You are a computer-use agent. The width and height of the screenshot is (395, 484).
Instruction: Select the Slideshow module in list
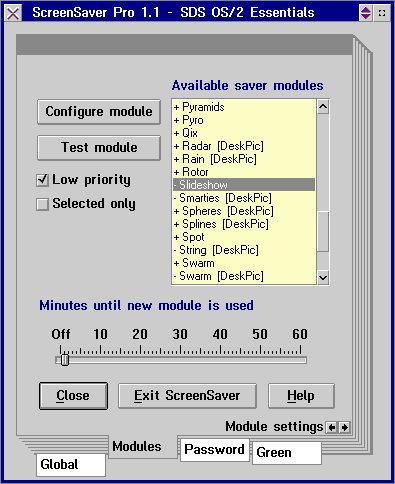(244, 185)
